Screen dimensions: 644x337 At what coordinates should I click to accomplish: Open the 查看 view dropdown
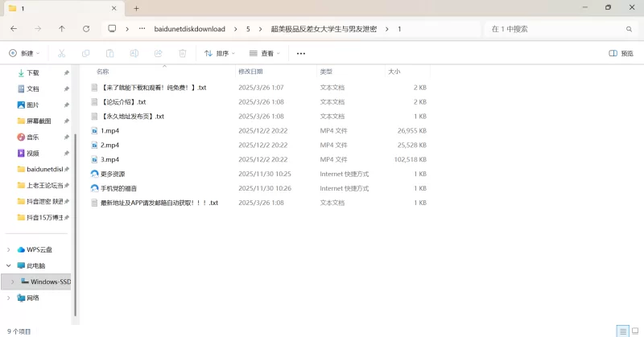265,54
